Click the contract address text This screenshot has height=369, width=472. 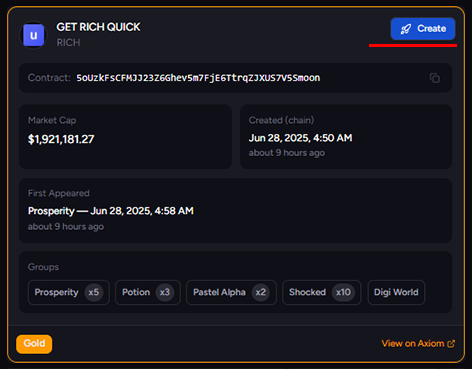tap(198, 78)
